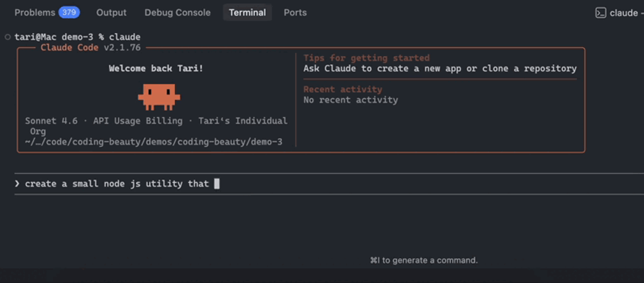Open the Ports tab
This screenshot has height=283, width=644.
pos(295,12)
